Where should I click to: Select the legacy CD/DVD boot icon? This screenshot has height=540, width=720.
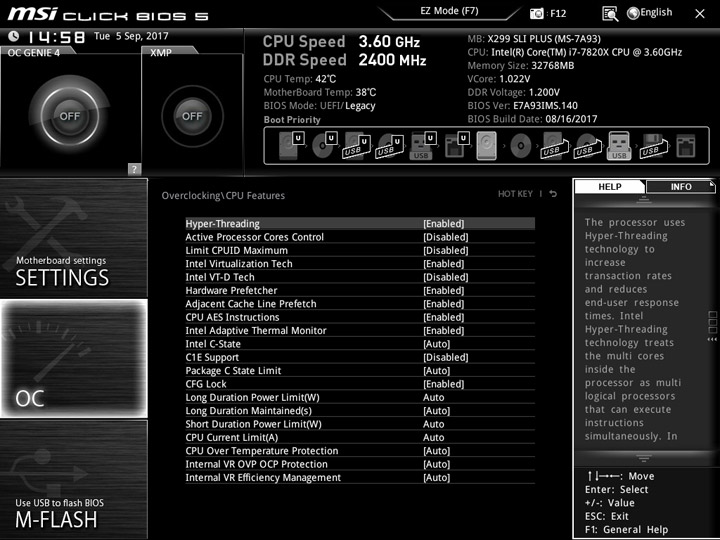coord(521,146)
